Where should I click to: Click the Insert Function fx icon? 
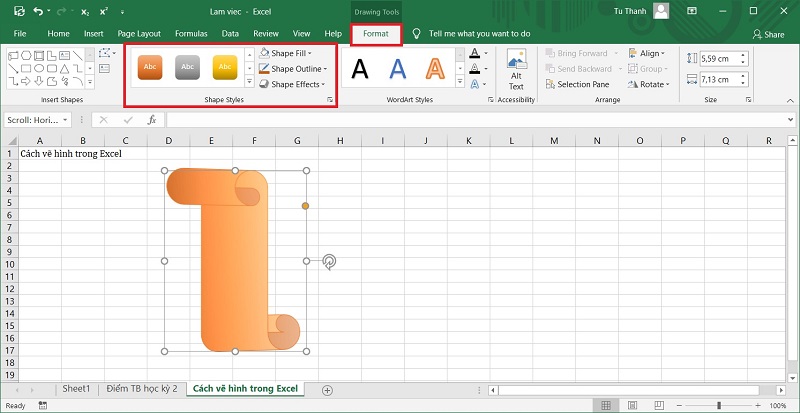tap(152, 120)
